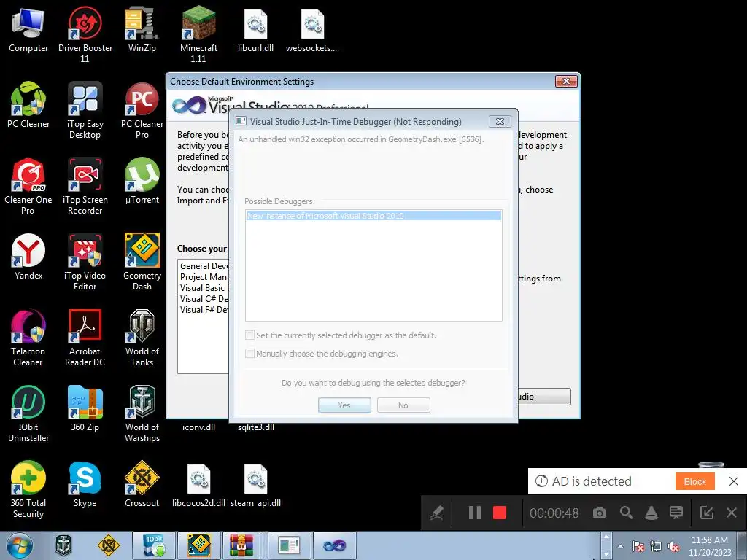Select the Visual C# settings list row

pos(204,298)
